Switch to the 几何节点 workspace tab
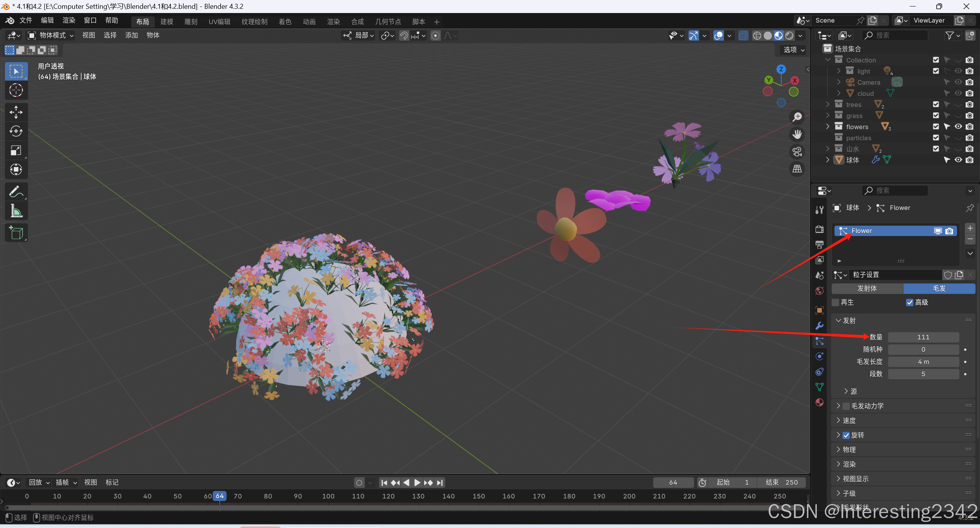This screenshot has height=528, width=980. 388,22
